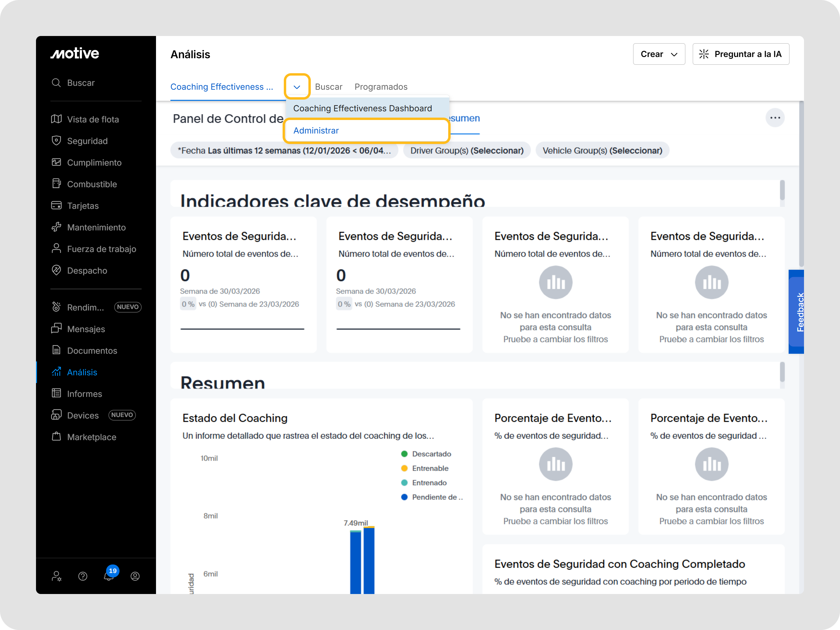Open the user profile icon in sidebar footer

[135, 576]
